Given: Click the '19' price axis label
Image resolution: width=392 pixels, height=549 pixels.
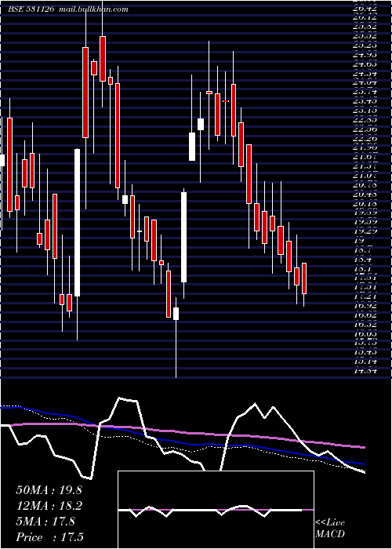Looking at the screenshot, I should coord(359,241).
